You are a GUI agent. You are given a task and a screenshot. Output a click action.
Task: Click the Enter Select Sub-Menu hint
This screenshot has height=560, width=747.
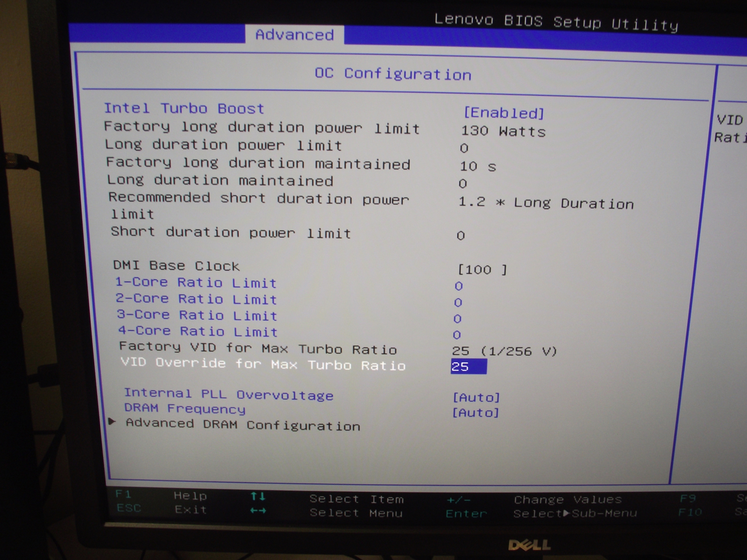(541, 513)
